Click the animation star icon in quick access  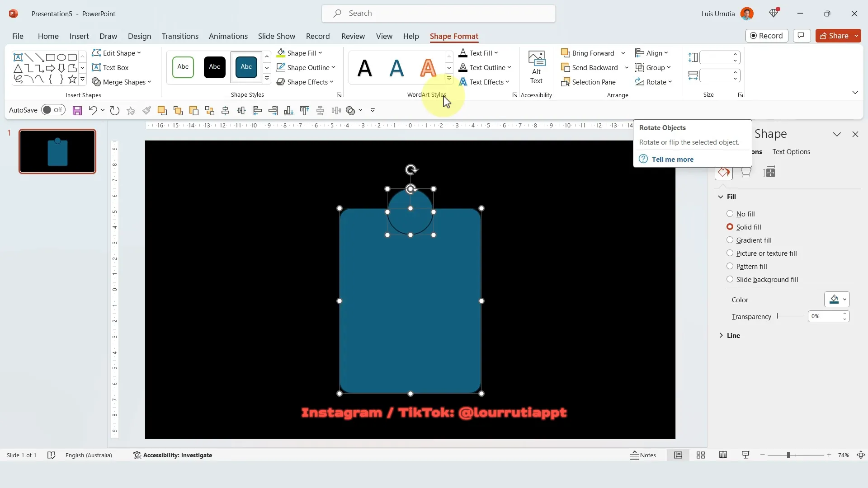point(131,110)
